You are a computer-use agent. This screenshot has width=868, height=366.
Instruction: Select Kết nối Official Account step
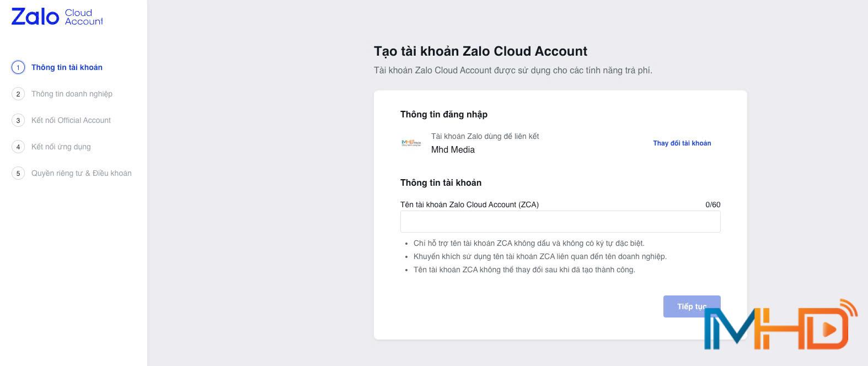pos(71,120)
